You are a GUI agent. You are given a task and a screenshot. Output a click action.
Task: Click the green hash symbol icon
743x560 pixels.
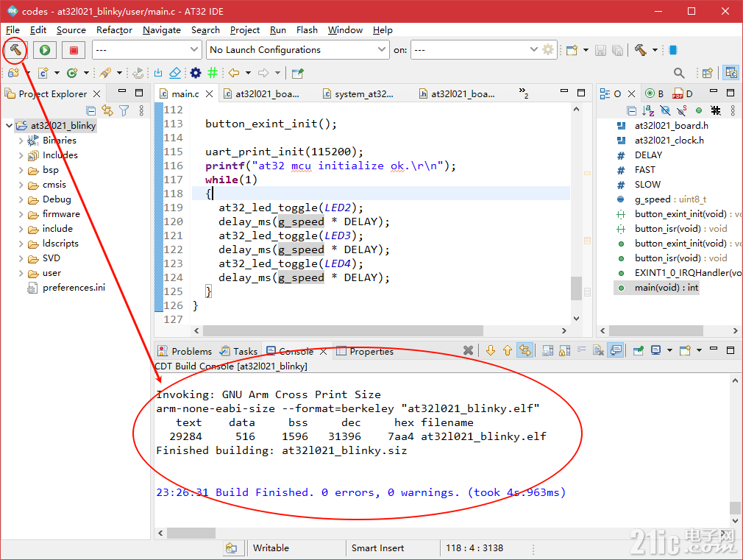coord(213,73)
